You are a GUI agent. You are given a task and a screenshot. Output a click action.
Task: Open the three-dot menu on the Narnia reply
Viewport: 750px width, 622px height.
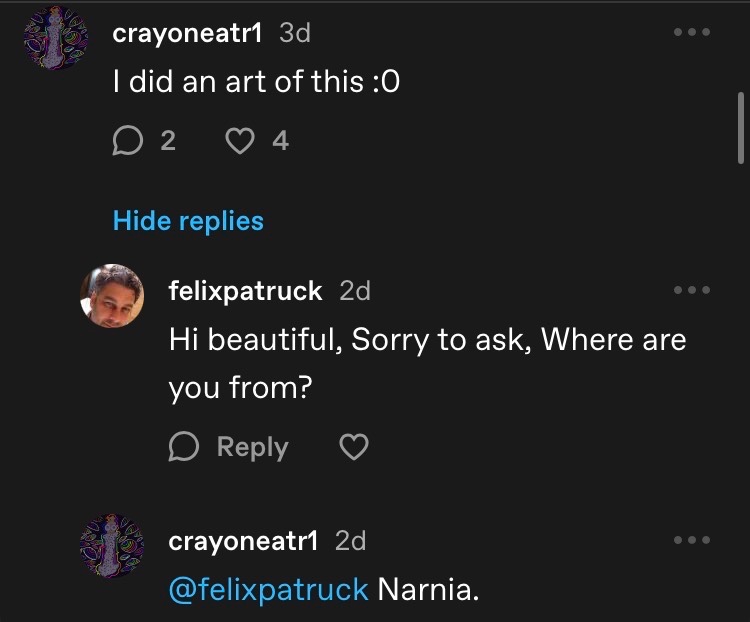point(691,540)
